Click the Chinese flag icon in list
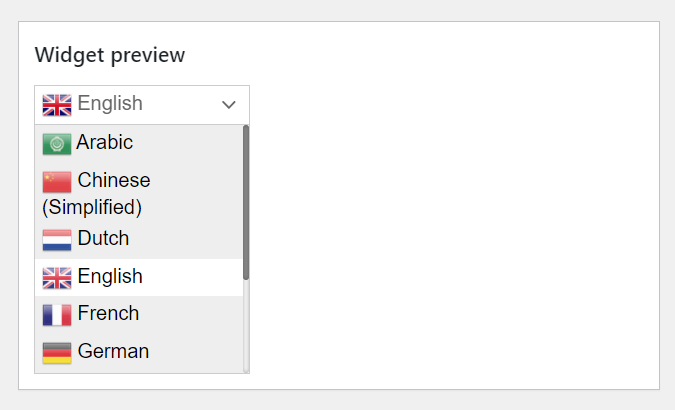Screen dimensions: 675x410 coord(57,182)
